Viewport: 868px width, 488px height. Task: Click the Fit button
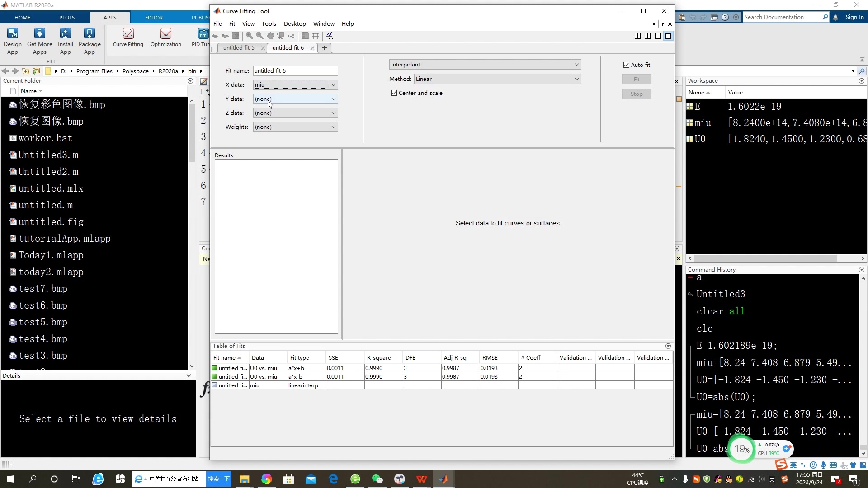(636, 80)
